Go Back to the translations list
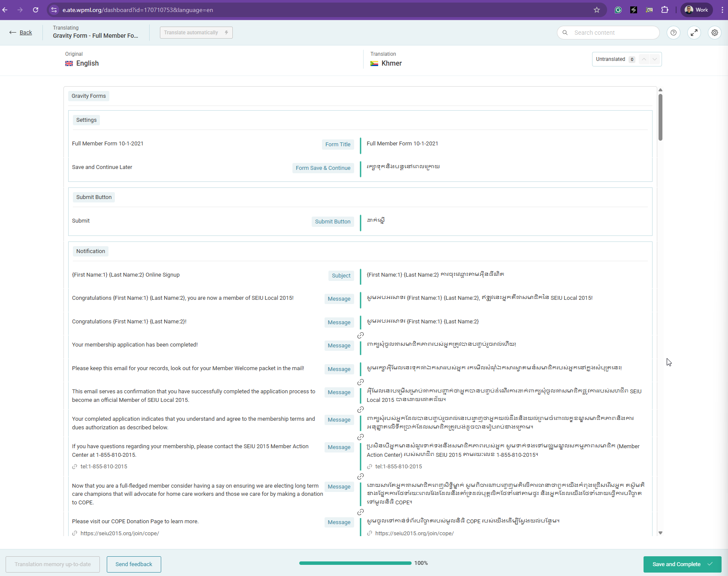Viewport: 728px width, 576px height. [21, 33]
